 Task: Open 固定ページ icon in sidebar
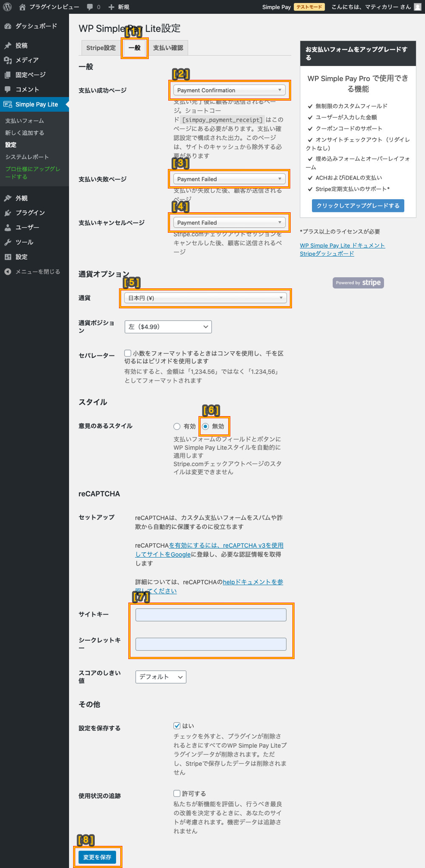[x=8, y=75]
